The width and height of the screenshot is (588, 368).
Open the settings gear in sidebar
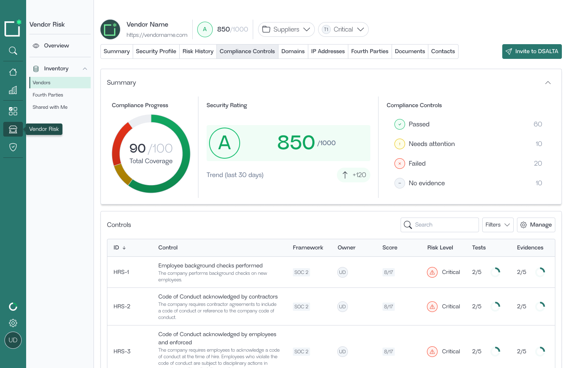click(13, 323)
